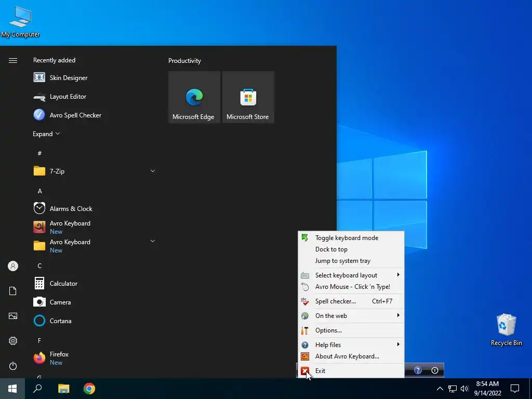This screenshot has height=399, width=532.
Task: Open the volume tray icon
Action: coord(464,389)
